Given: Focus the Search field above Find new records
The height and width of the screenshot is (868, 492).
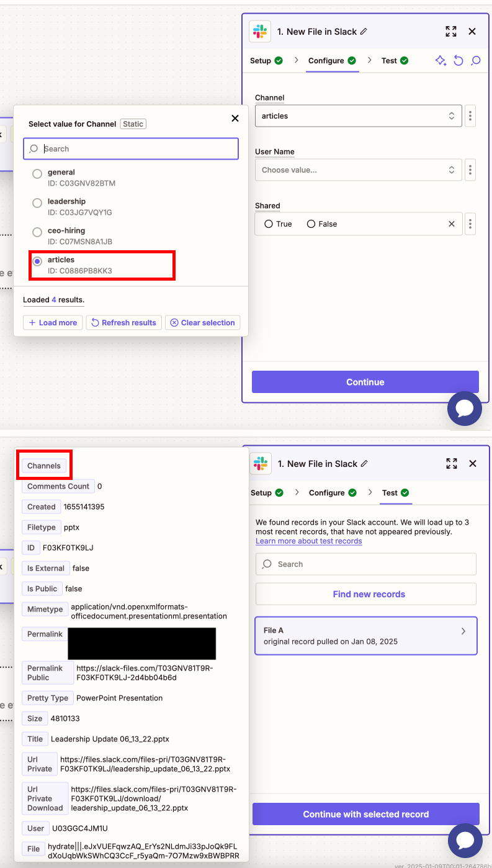Looking at the screenshot, I should pyautogui.click(x=366, y=564).
